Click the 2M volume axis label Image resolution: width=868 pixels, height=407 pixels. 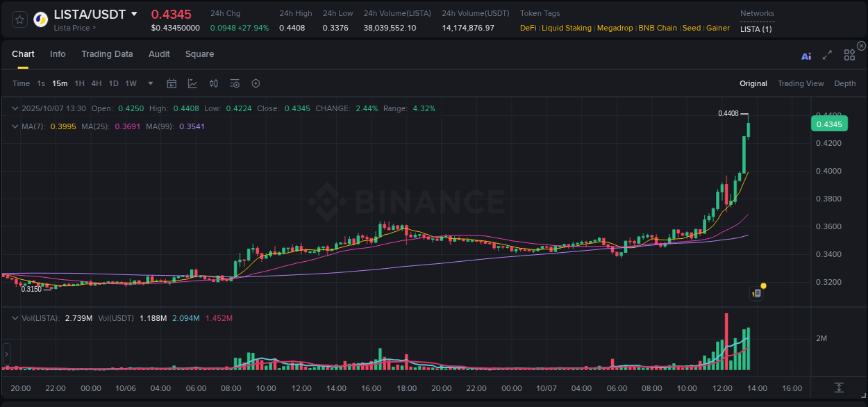point(820,338)
